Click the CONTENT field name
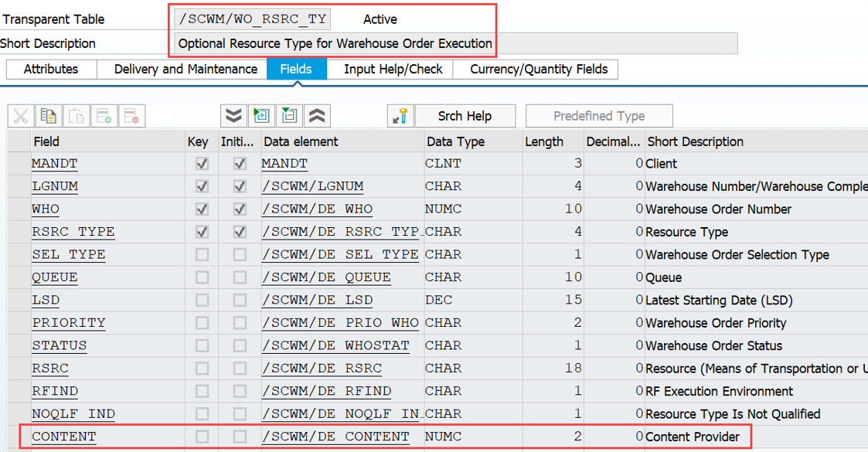The height and width of the screenshot is (452, 868). pyautogui.click(x=63, y=437)
